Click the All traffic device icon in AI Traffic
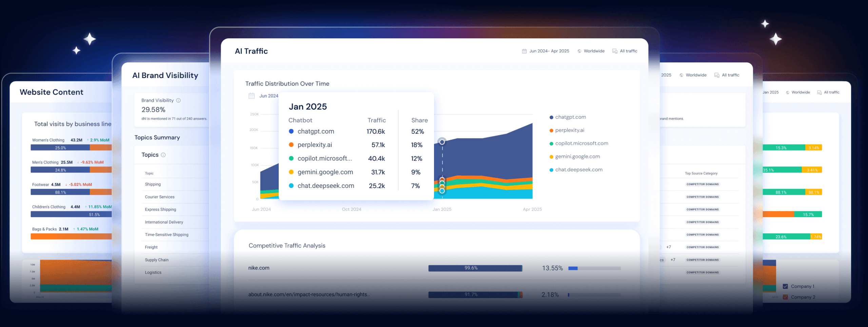 point(615,51)
